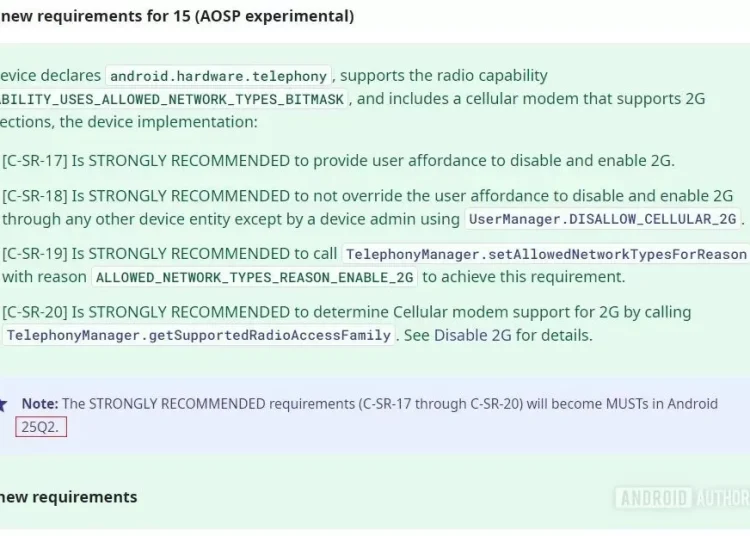Click the 'supports the radio capability' text
This screenshot has height=536, width=750.
click(443, 76)
